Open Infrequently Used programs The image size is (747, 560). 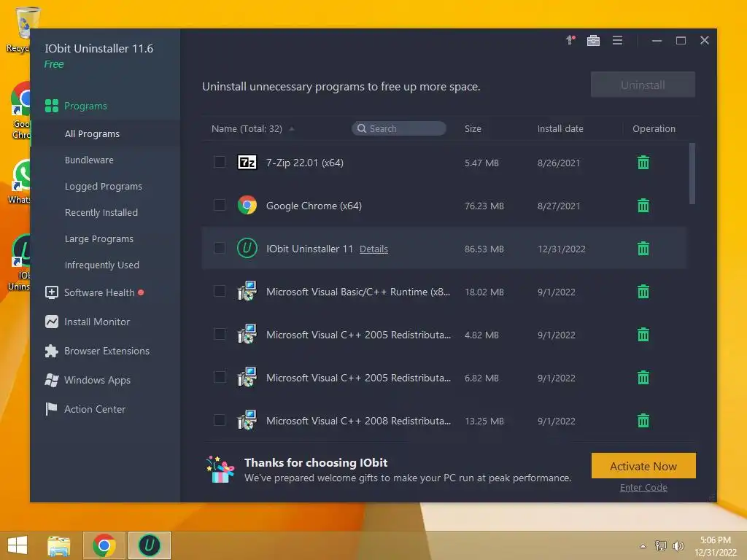click(x=102, y=265)
